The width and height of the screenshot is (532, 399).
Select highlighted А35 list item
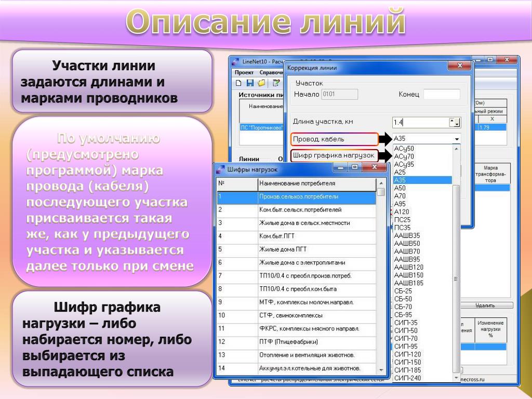coord(422,180)
